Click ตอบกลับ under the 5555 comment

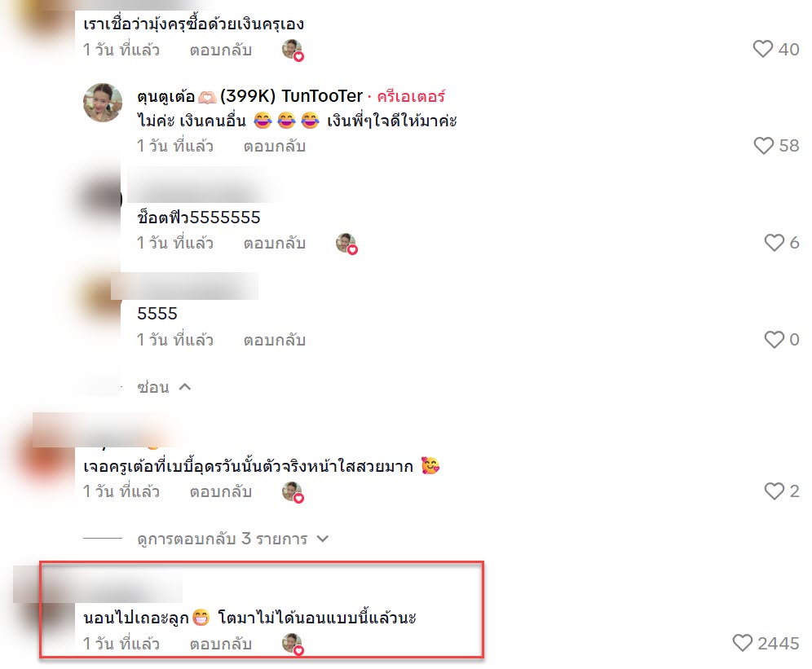(275, 340)
